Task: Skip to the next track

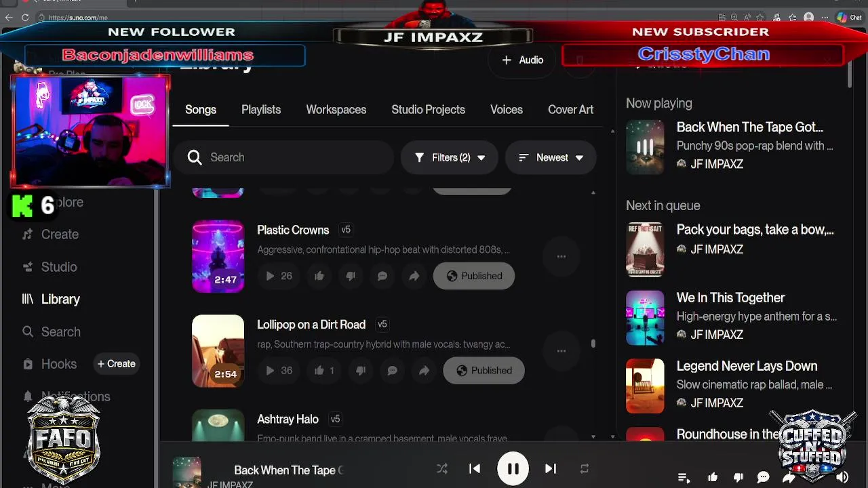Action: pos(551,468)
